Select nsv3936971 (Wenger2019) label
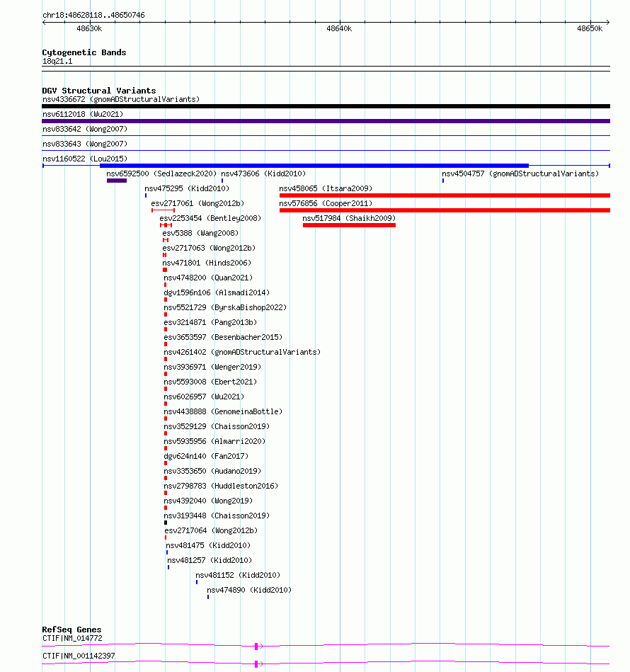The width and height of the screenshot is (630, 672). tap(212, 367)
